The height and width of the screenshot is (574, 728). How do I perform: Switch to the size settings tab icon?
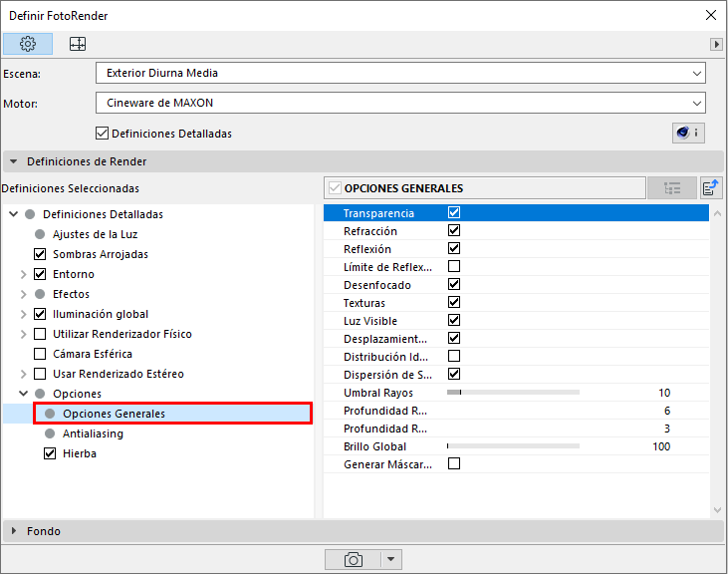78,44
